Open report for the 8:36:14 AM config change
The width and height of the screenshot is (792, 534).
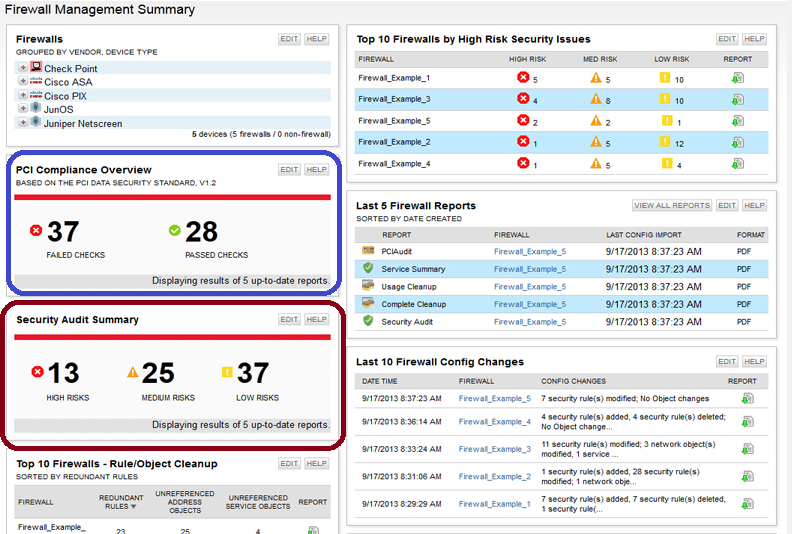pyautogui.click(x=748, y=422)
